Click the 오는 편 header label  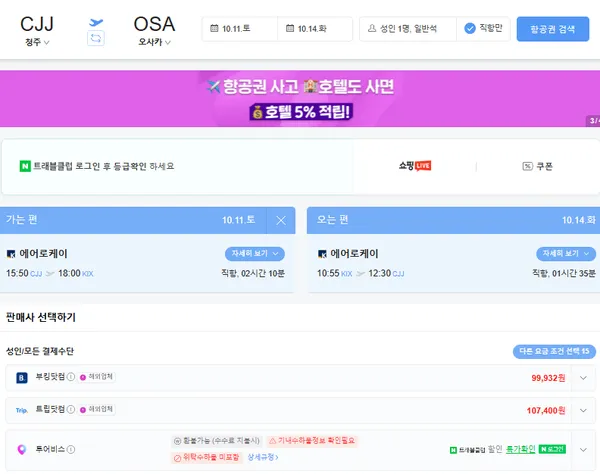[x=333, y=220]
